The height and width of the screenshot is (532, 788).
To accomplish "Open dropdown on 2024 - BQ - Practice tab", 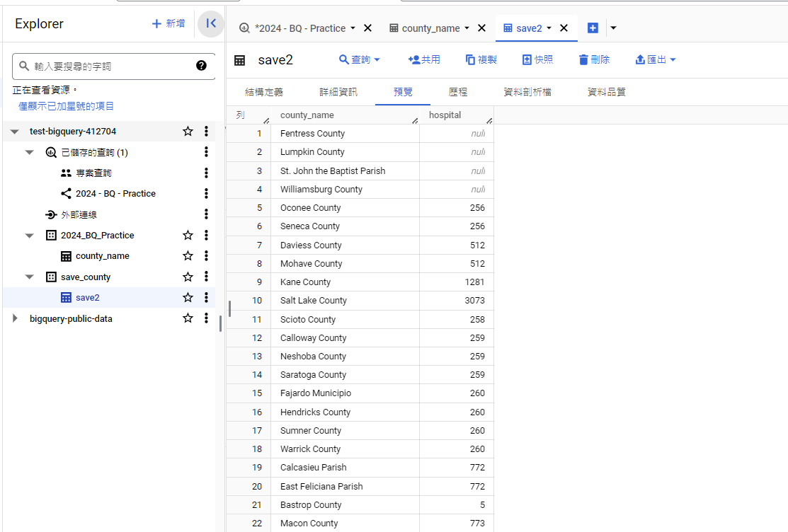I will pyautogui.click(x=353, y=28).
